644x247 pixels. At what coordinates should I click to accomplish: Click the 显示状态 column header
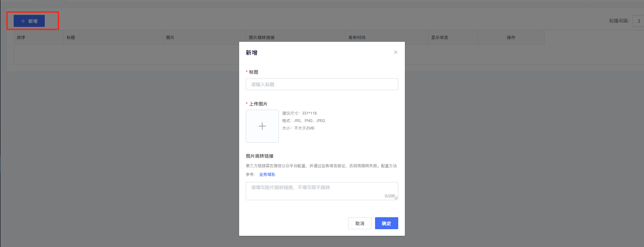[x=439, y=38]
